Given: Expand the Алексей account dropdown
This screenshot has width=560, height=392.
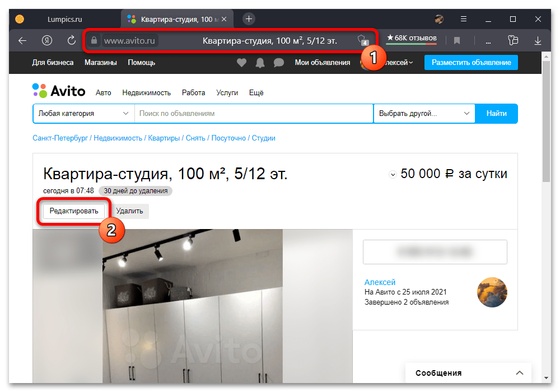Looking at the screenshot, I should [399, 63].
